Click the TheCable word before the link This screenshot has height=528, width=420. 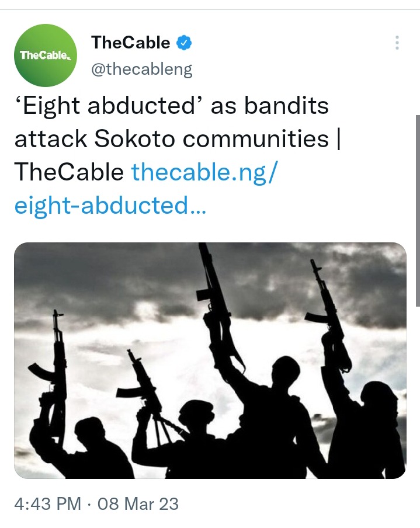(69, 172)
